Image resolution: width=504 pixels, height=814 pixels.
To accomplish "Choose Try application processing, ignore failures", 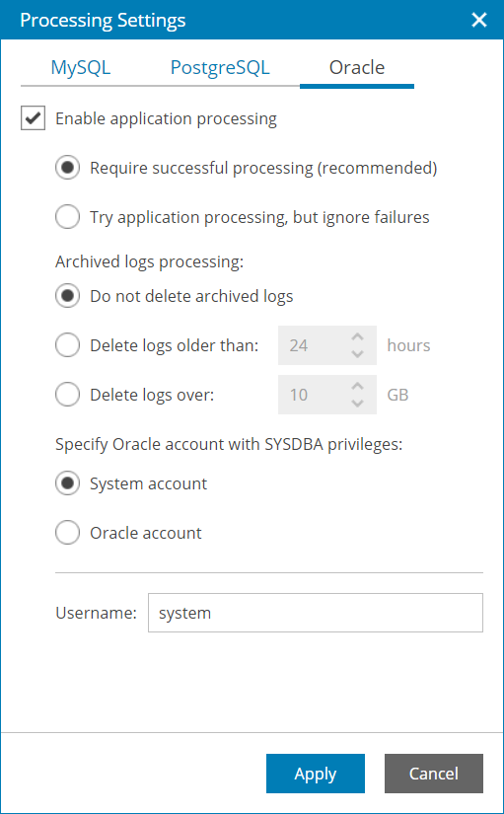I will coord(67,216).
